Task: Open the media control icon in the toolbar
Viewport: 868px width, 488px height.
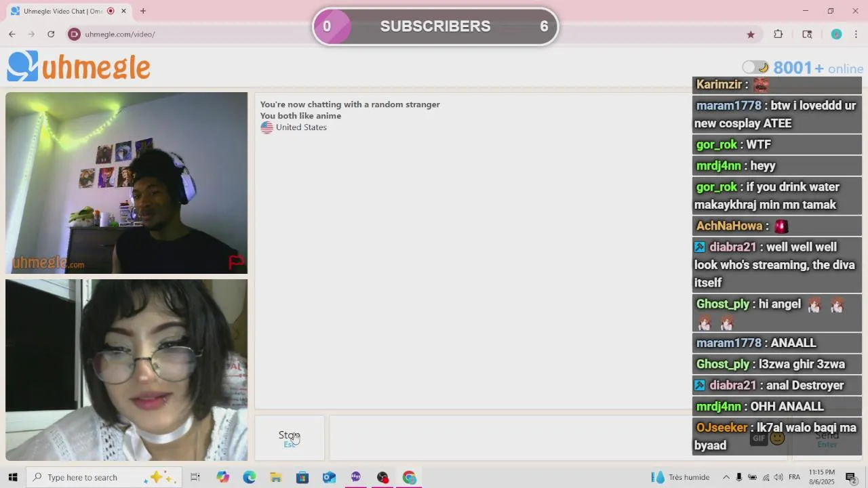Action: pos(807,34)
